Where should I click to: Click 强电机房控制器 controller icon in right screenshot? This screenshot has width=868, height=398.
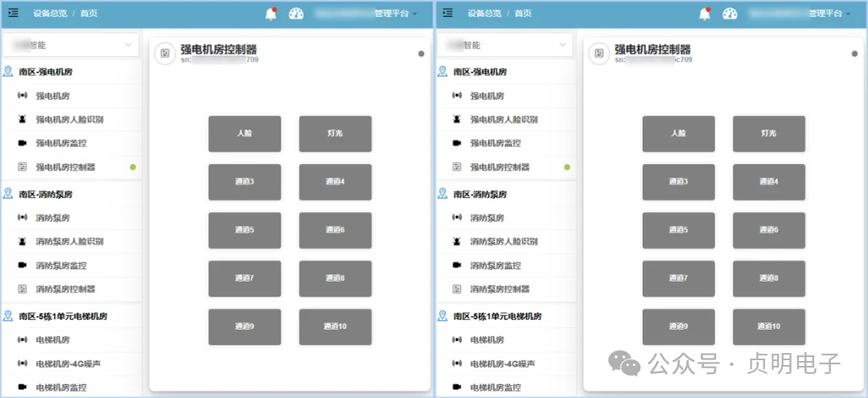coord(457,166)
